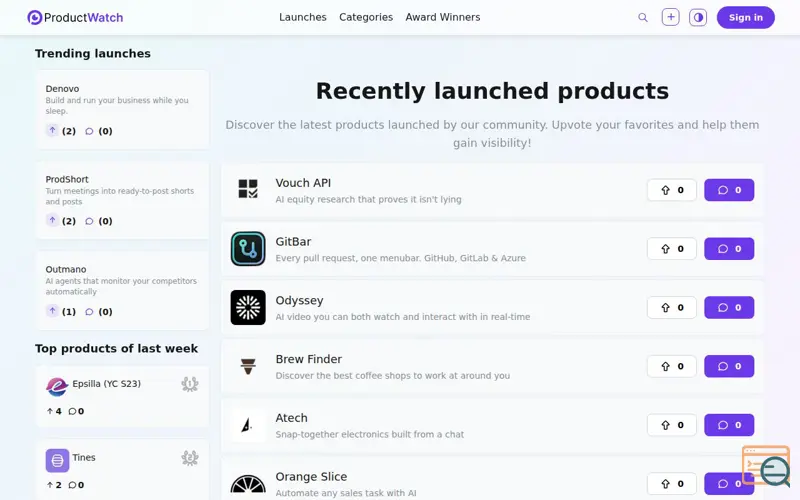Open comments for Brew Finder

pos(729,366)
